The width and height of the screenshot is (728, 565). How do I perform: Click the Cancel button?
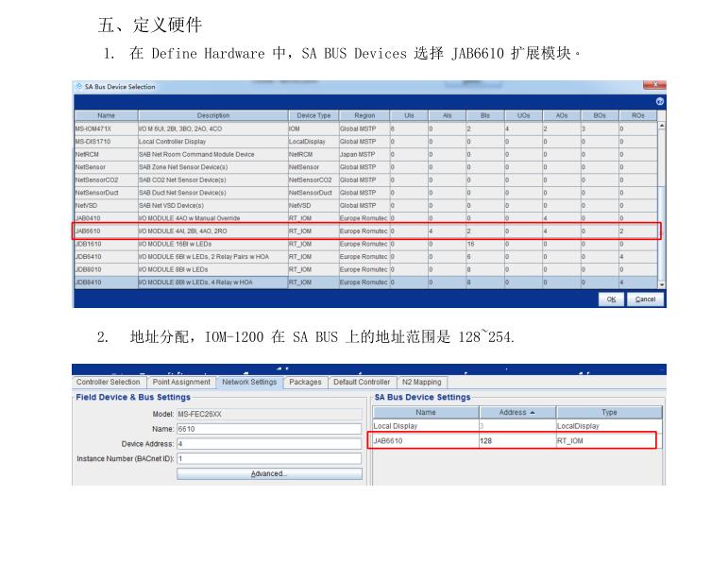tap(645, 300)
